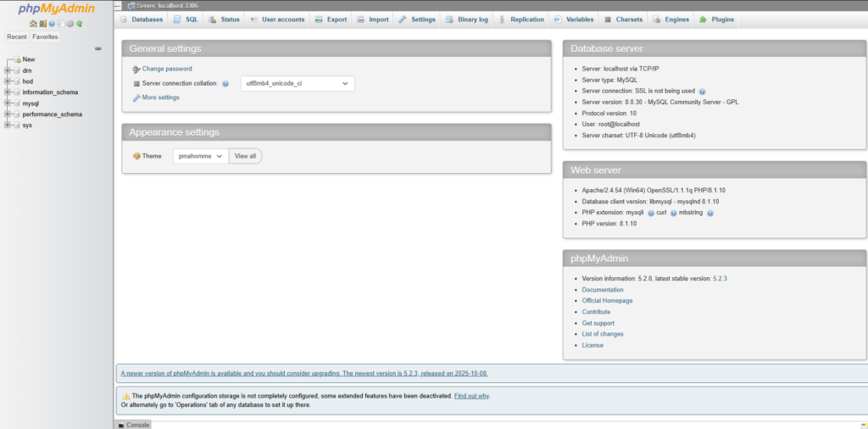Click the New database icon in the tree
The image size is (868, 429).
click(x=17, y=59)
